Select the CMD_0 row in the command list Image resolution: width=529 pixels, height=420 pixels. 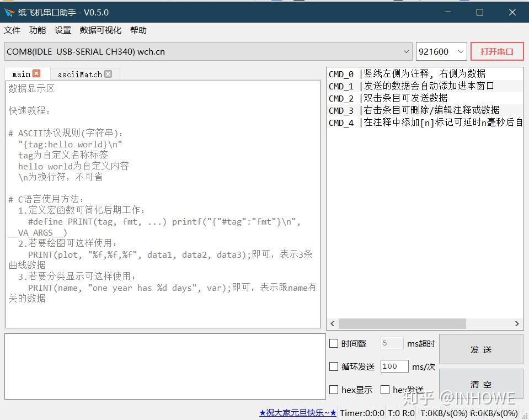tap(425, 73)
